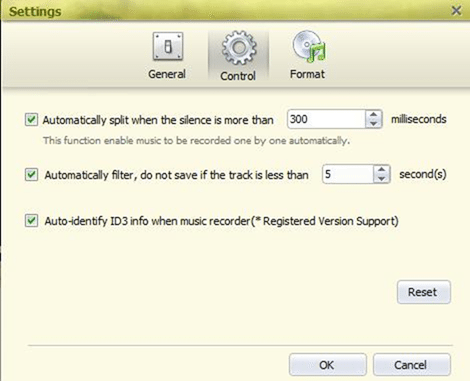Image resolution: width=470 pixels, height=381 pixels.
Task: Close the Settings dialog with X
Action: 456,11
